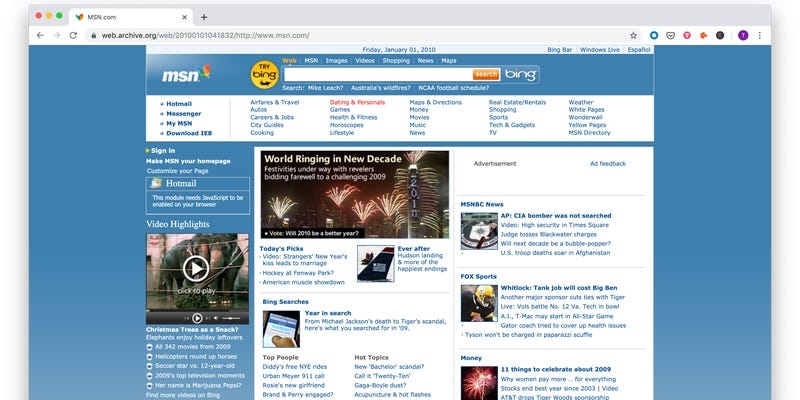Screen dimensions: 800x400
Task: Click the Hotmail envelope icon in module
Action: [x=156, y=183]
